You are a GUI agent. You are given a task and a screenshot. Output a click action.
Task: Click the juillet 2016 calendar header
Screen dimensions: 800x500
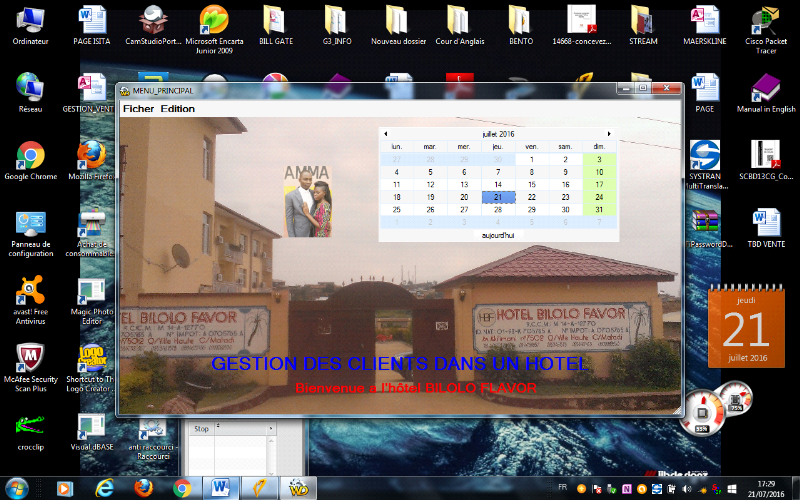[x=498, y=134]
